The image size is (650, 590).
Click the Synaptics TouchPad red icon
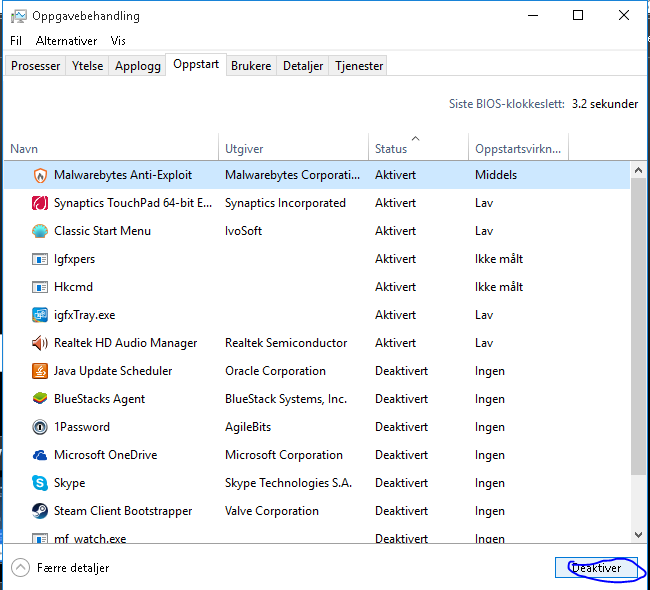[40, 203]
